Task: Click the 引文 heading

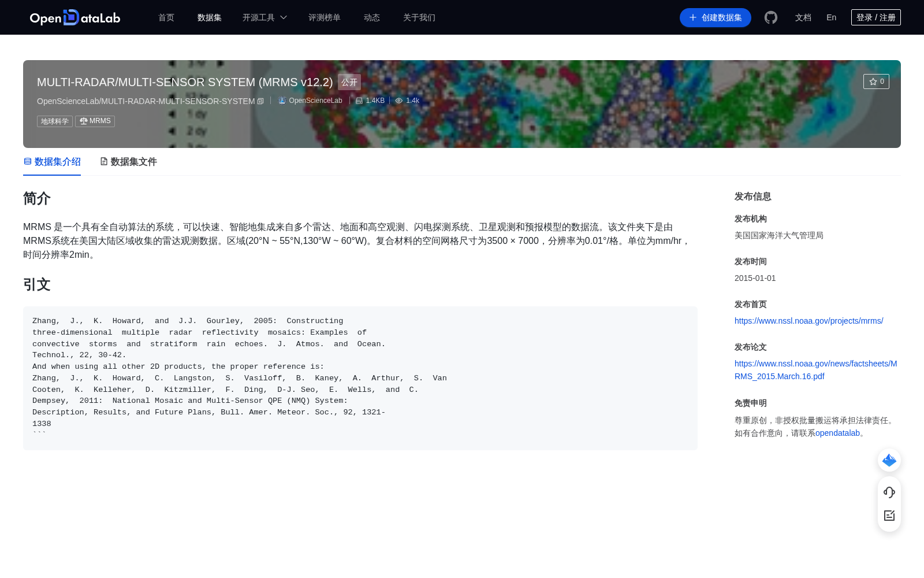Action: [x=37, y=284]
